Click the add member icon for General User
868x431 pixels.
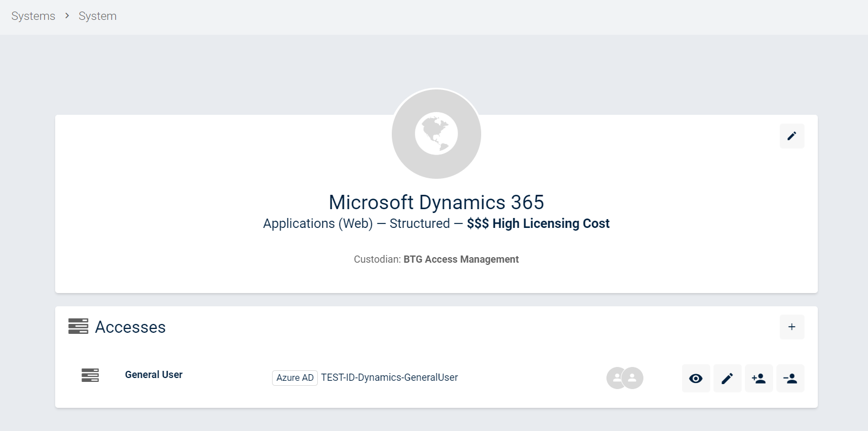click(x=758, y=378)
